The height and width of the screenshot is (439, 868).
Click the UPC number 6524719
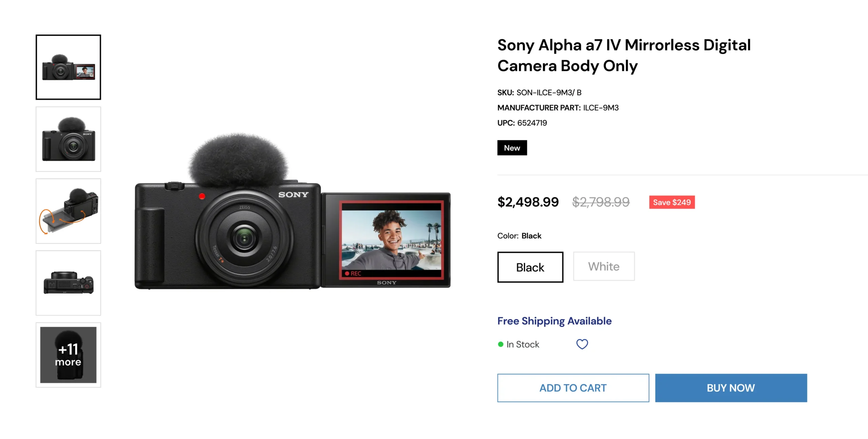(532, 123)
